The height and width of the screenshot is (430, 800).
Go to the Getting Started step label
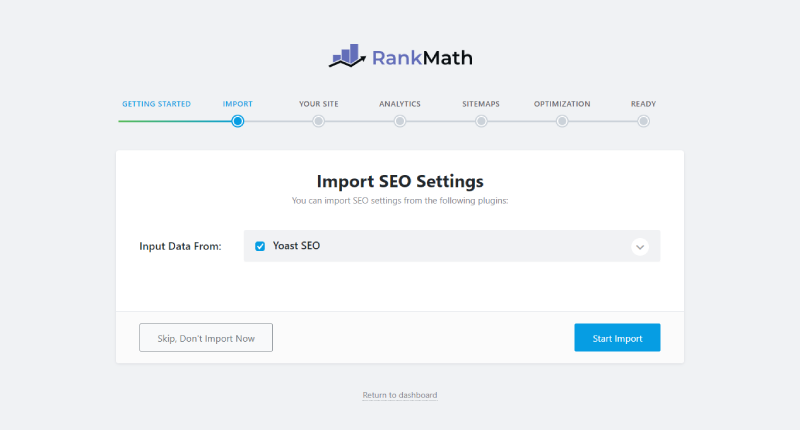click(155, 104)
